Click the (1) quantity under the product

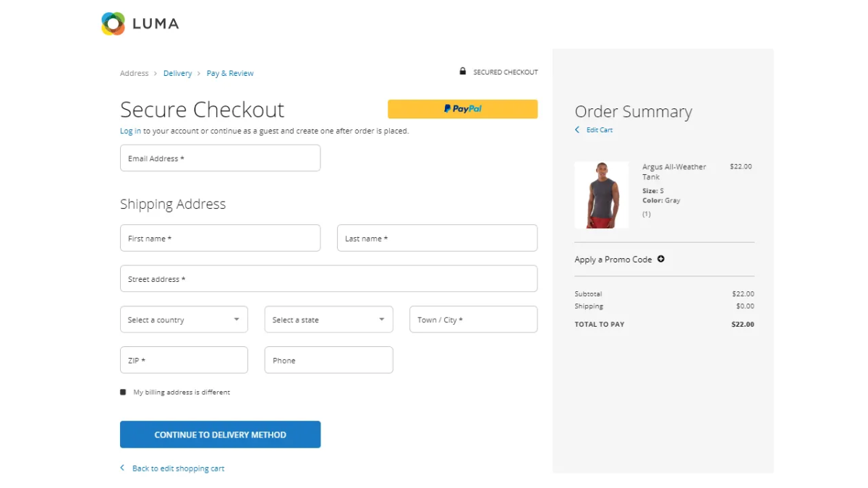coord(647,214)
